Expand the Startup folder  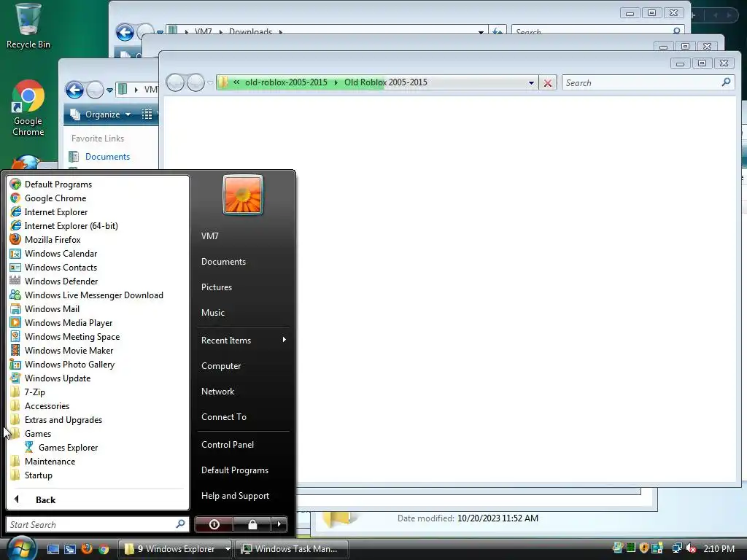[x=38, y=475]
